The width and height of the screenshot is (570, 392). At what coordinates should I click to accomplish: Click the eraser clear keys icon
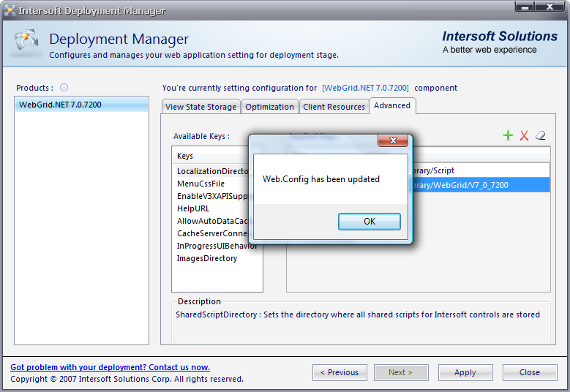pos(540,135)
